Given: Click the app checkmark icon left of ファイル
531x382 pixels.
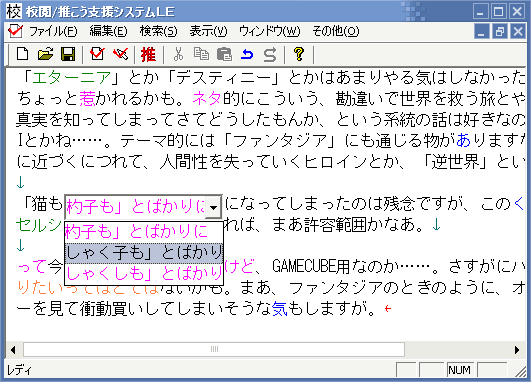Looking at the screenshot, I should tap(15, 31).
